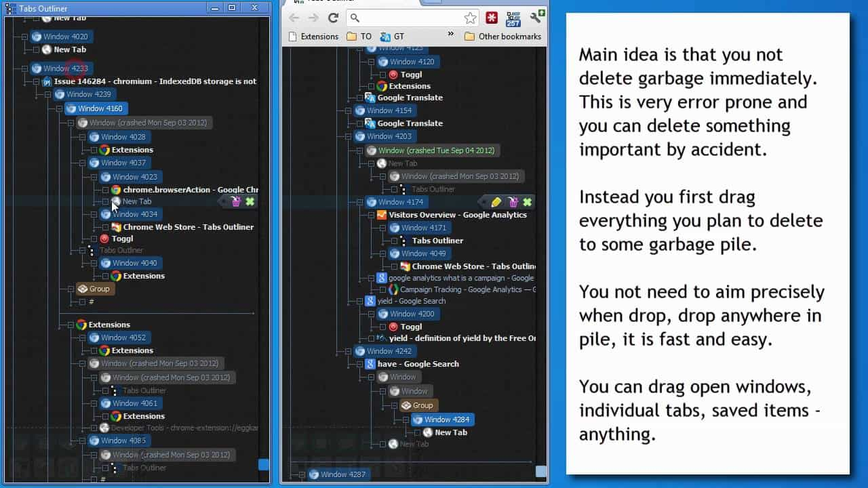Click the trash icon on hovered New Tab row
This screenshot has height=488, width=868.
pos(236,201)
